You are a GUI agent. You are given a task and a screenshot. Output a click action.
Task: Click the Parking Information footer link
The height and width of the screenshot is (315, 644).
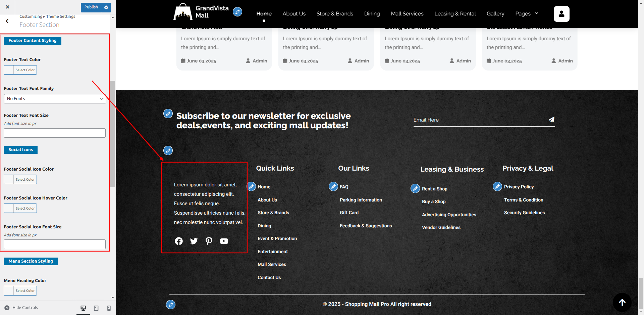point(361,200)
